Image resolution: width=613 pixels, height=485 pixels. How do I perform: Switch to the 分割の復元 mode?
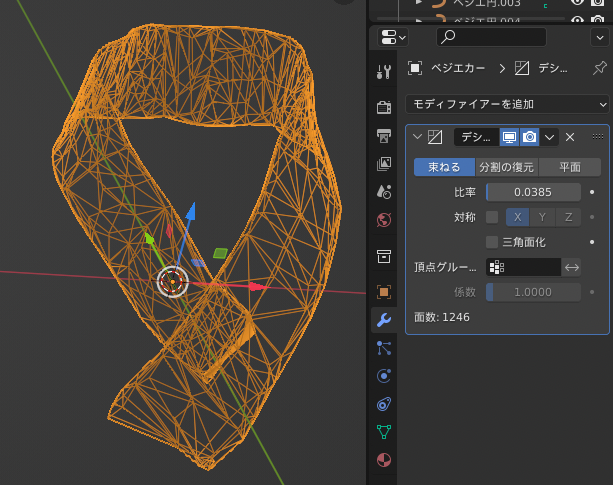tap(507, 167)
